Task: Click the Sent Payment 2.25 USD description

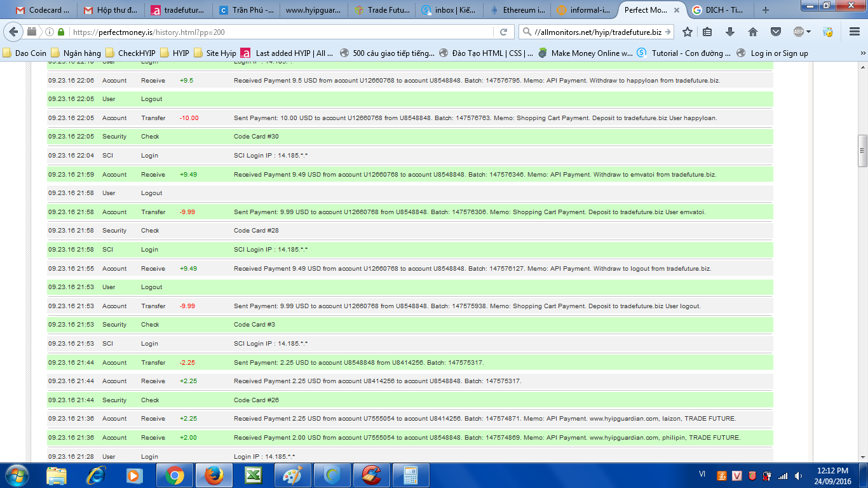Action: pos(359,363)
